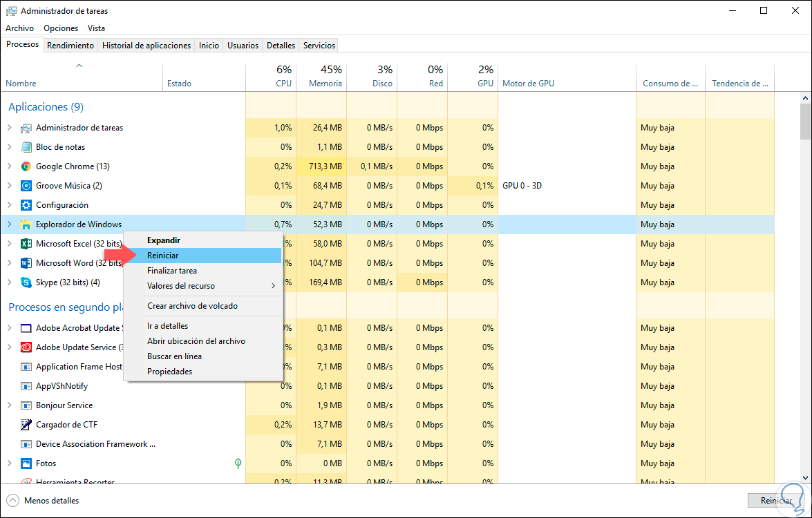Screen dimensions: 812x518
Task: Click the vertical scrollbar thumb
Action: point(806,122)
